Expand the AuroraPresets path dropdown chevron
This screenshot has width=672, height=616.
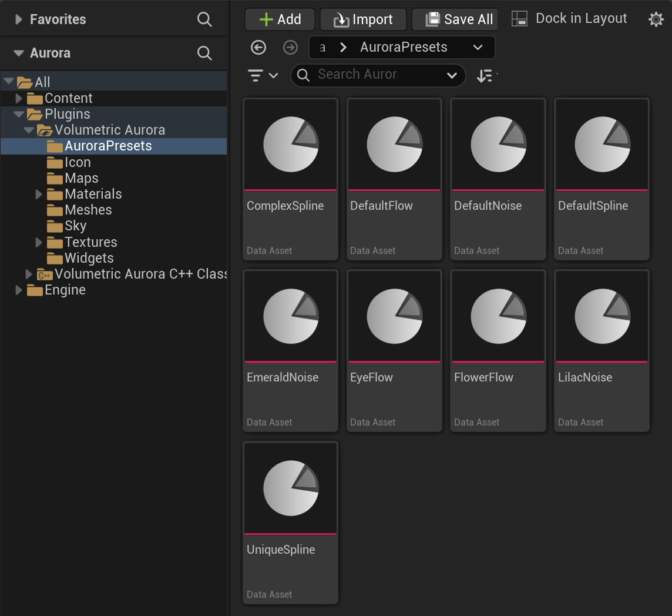(x=478, y=48)
